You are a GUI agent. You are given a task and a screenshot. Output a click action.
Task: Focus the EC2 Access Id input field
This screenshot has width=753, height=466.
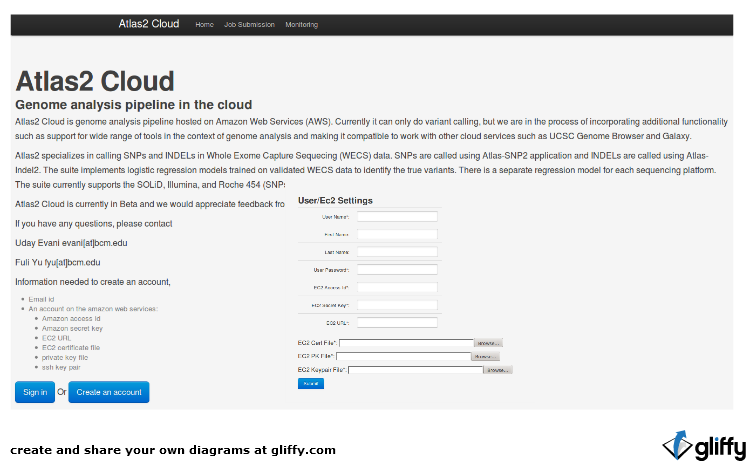pyautogui.click(x=397, y=287)
